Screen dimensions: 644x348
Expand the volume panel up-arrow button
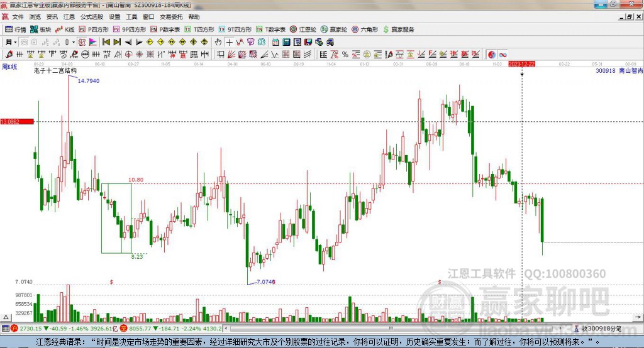tap(6, 317)
